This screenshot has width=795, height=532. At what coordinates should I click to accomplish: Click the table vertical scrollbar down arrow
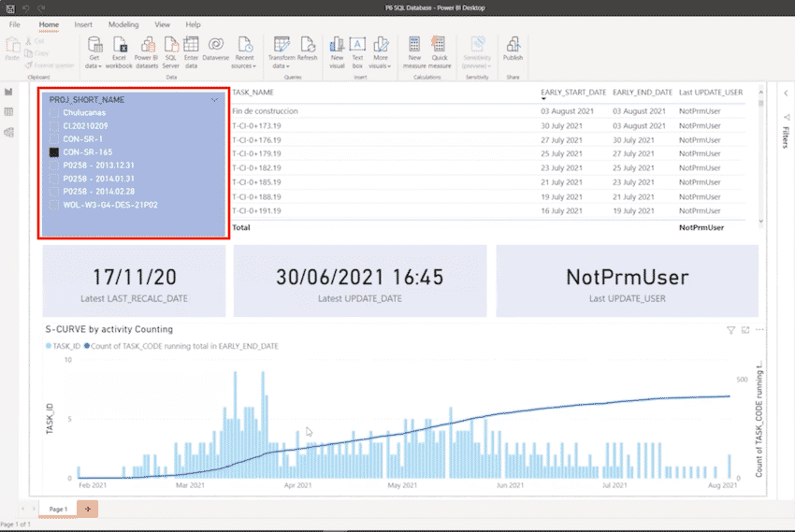[760, 222]
